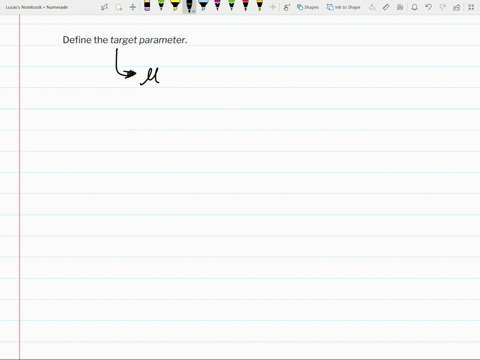Pick the orange-yellow pen
480x360 pixels.
(x=260, y=6)
